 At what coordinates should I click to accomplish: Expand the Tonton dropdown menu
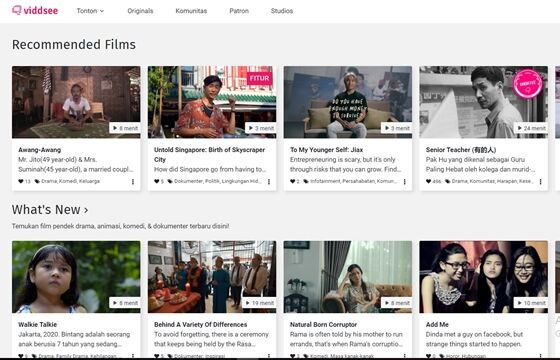click(90, 11)
